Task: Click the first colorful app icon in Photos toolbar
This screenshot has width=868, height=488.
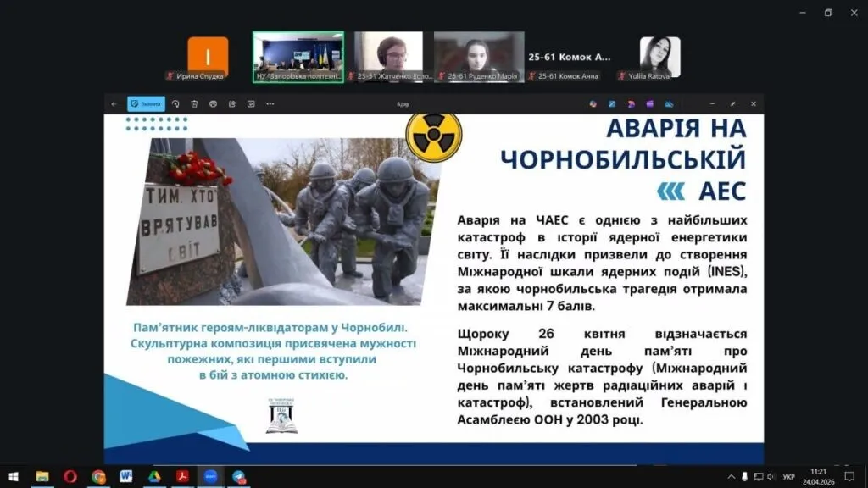Action: [593, 104]
